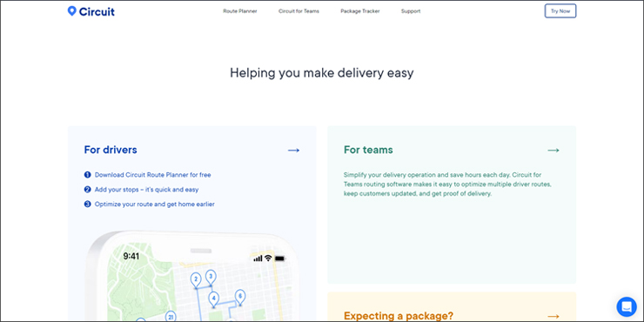Click the For teams heading link

pyautogui.click(x=368, y=150)
